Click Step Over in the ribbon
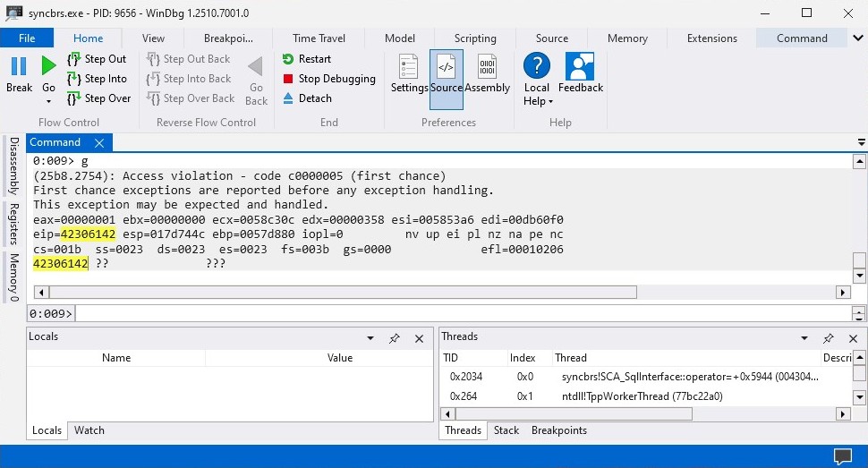This screenshot has height=468, width=868. [x=98, y=98]
